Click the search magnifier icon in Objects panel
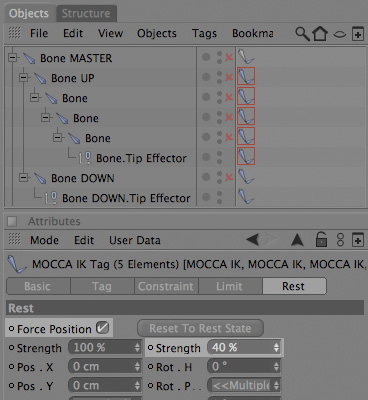 click(302, 34)
